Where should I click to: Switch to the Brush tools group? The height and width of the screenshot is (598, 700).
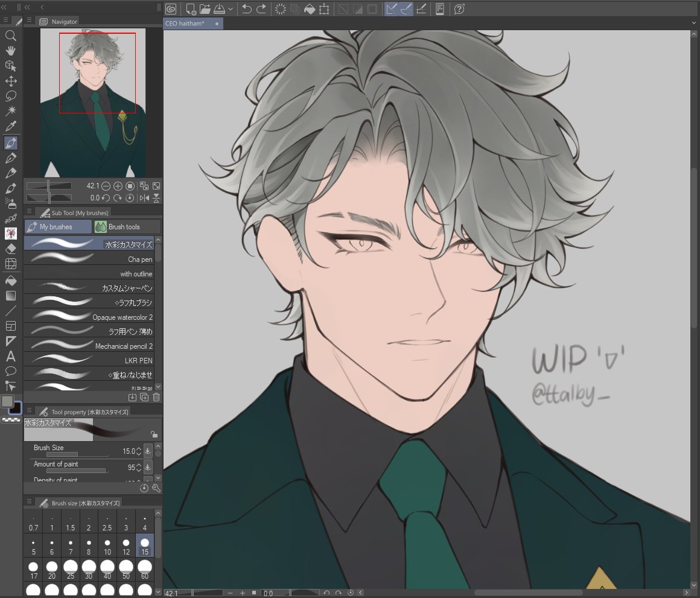(127, 227)
